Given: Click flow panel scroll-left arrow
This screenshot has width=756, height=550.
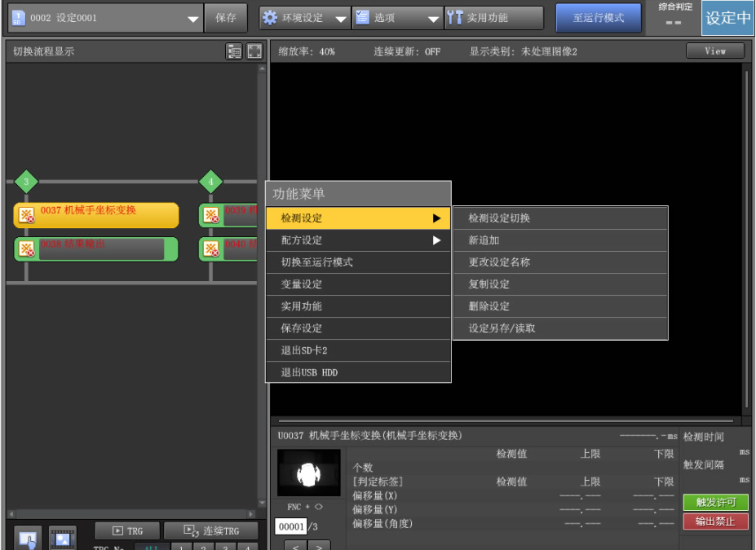Looking at the screenshot, I should tap(11, 513).
